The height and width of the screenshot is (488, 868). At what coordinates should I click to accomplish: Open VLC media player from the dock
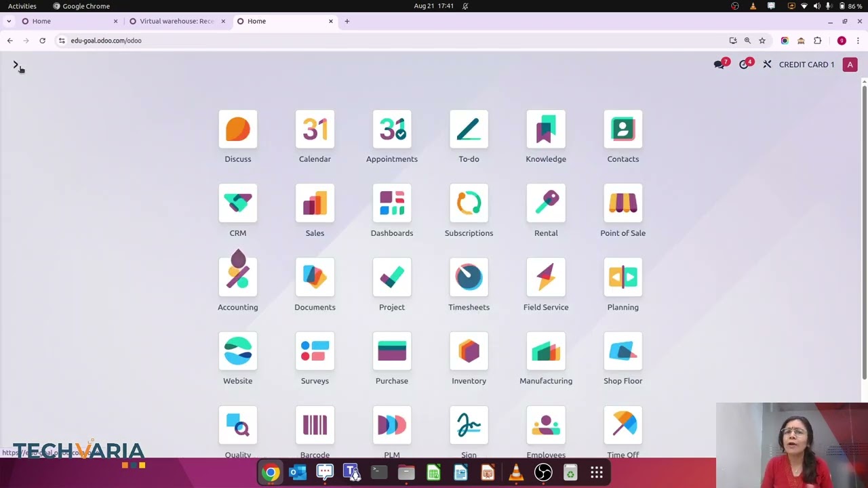coord(516,472)
